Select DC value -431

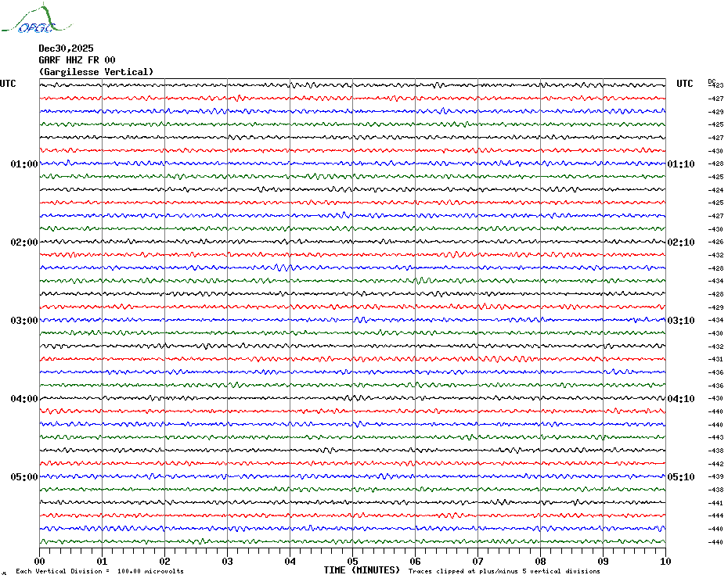[716, 359]
